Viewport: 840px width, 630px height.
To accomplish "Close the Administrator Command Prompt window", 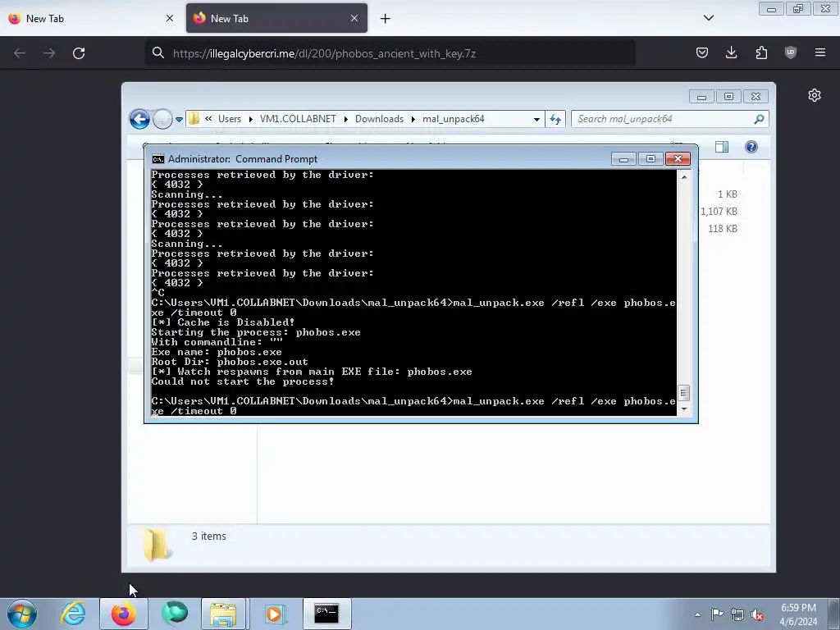I will point(678,159).
